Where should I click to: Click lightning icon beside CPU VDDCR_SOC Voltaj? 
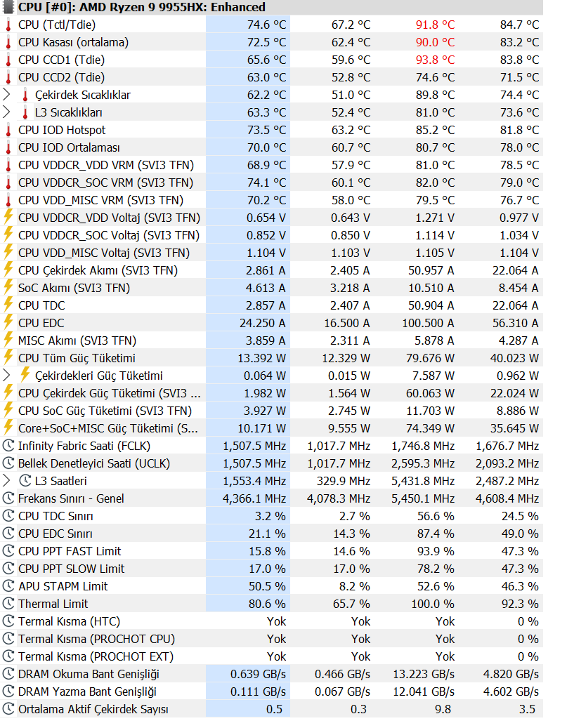pos(8,234)
